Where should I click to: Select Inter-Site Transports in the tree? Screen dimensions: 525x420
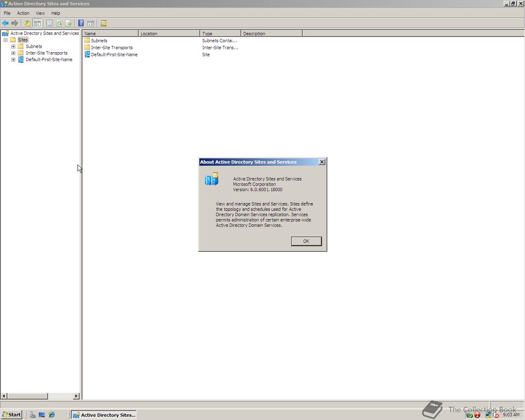pyautogui.click(x=46, y=53)
